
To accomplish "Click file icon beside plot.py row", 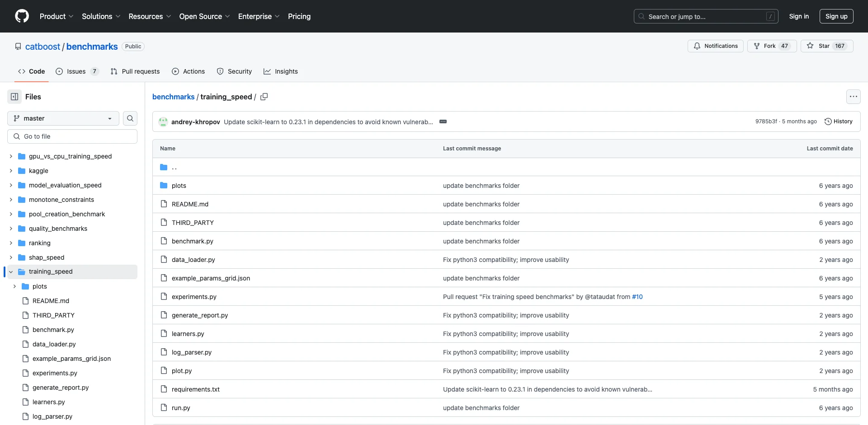I will tap(164, 371).
